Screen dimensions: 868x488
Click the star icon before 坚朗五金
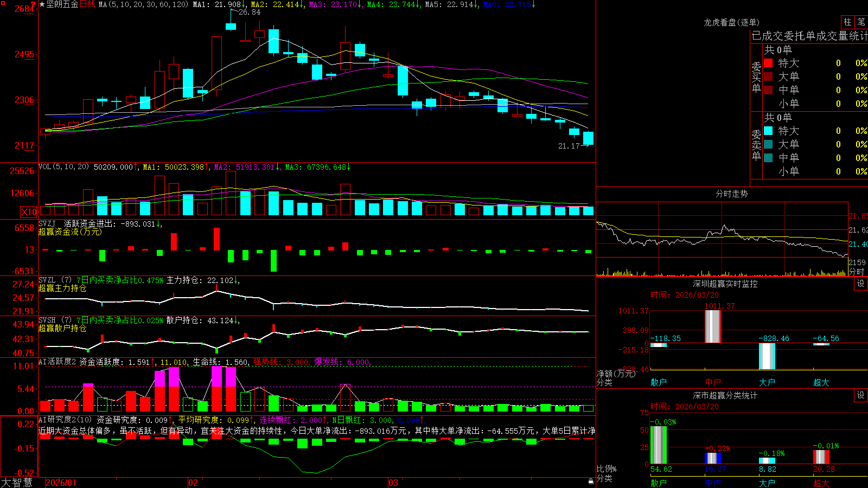[x=42, y=4]
